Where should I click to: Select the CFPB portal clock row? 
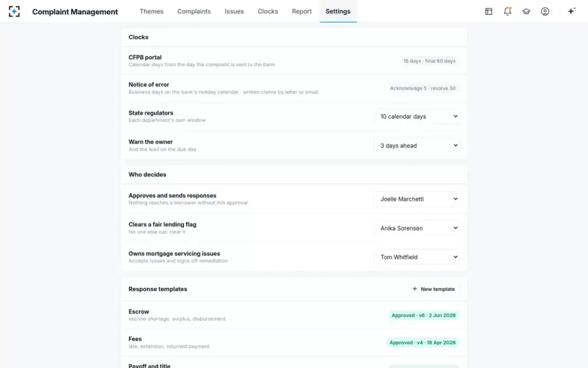[294, 61]
